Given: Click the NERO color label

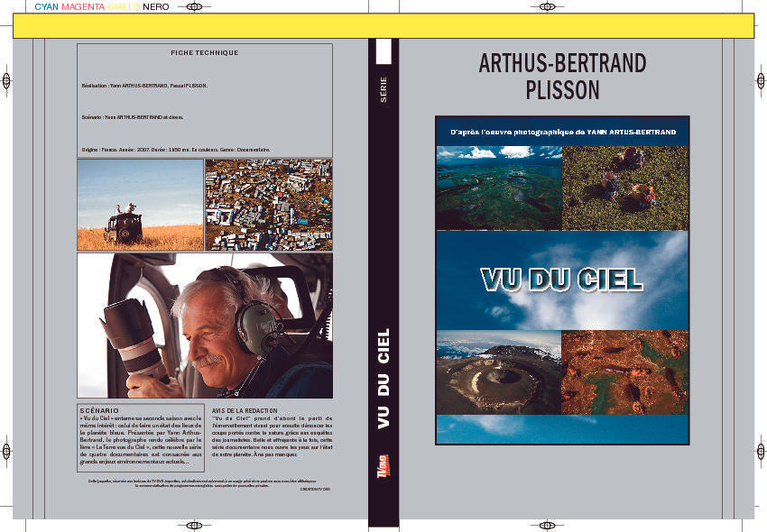Looking at the screenshot, I should 156,7.
